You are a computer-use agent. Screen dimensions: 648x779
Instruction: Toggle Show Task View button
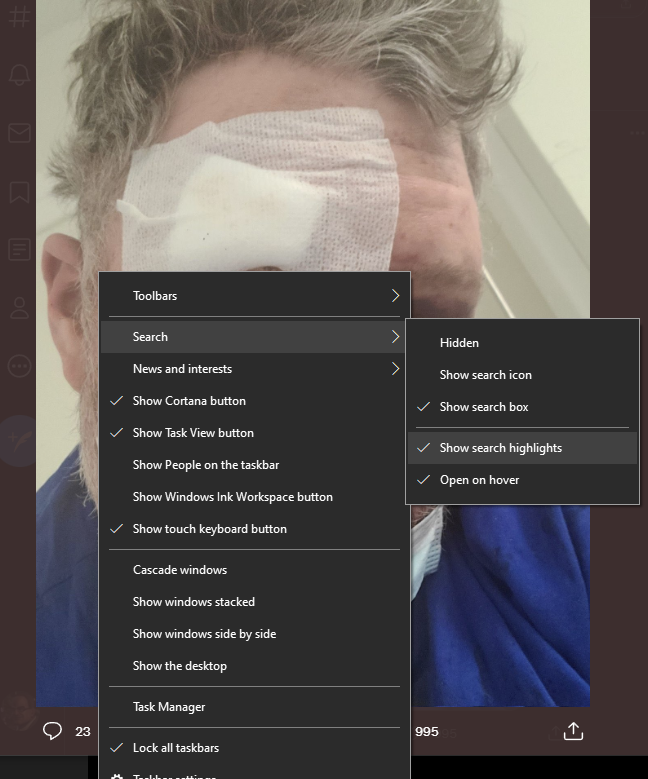click(x=254, y=433)
